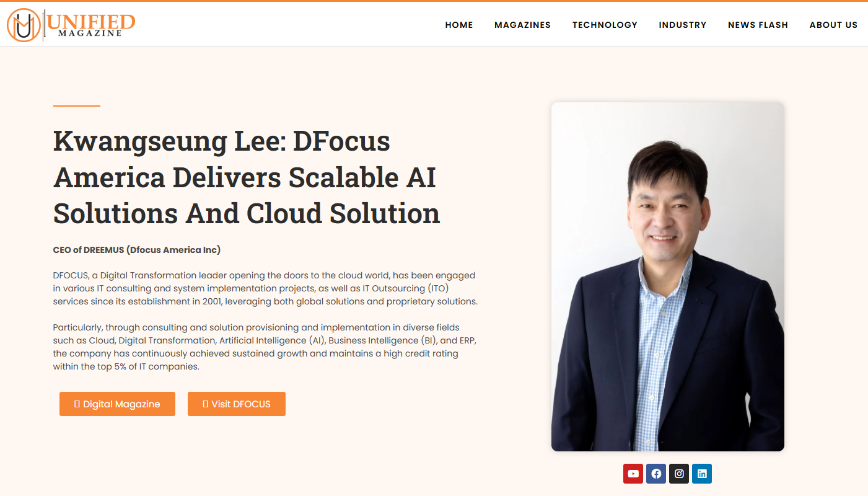
Task: Click the Facebook icon below the portrait
Action: click(656, 474)
